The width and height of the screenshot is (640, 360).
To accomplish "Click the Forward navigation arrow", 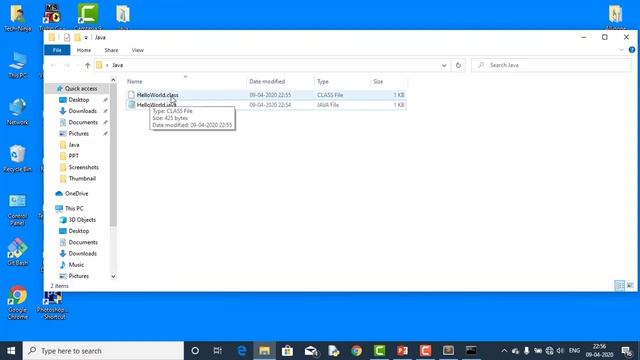I will (x=67, y=65).
